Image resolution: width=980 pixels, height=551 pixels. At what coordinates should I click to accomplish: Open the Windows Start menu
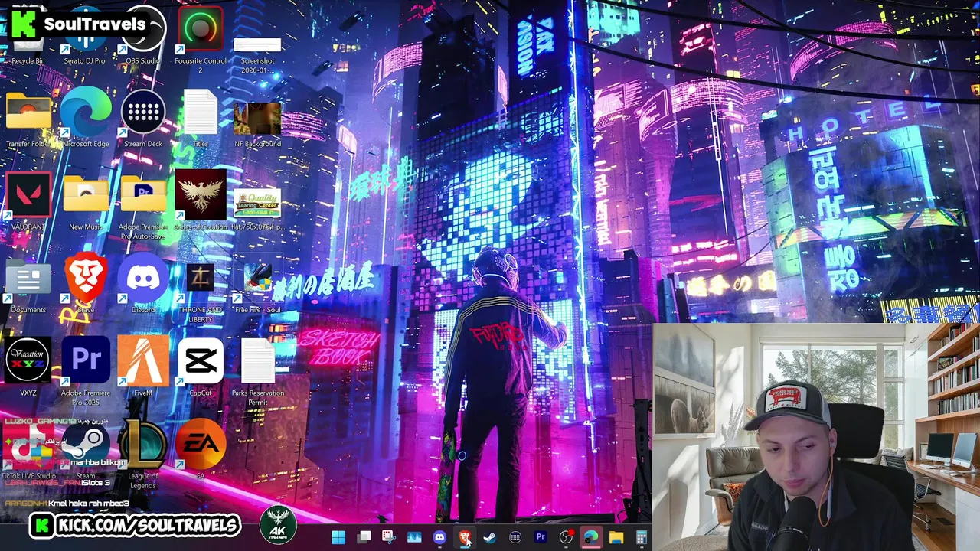pos(338,537)
